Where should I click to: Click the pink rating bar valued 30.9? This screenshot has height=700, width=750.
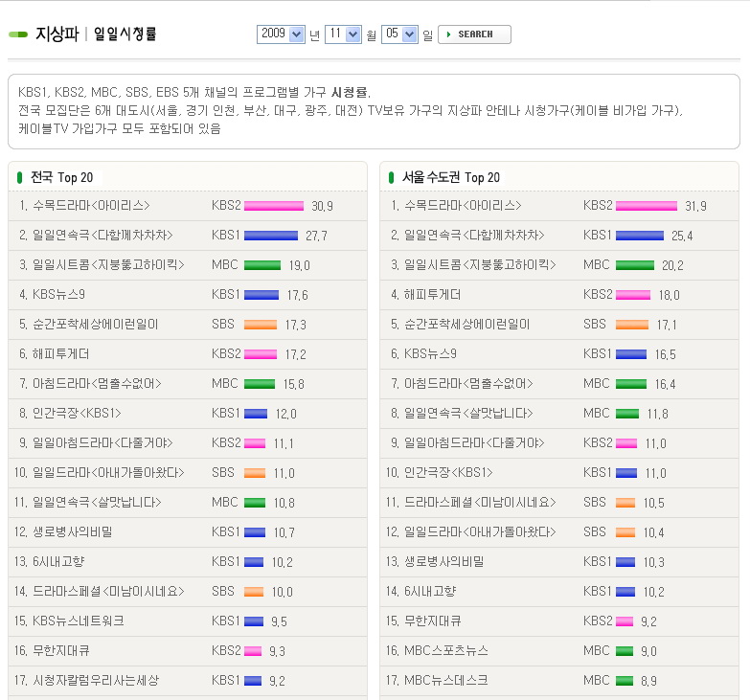coord(274,206)
